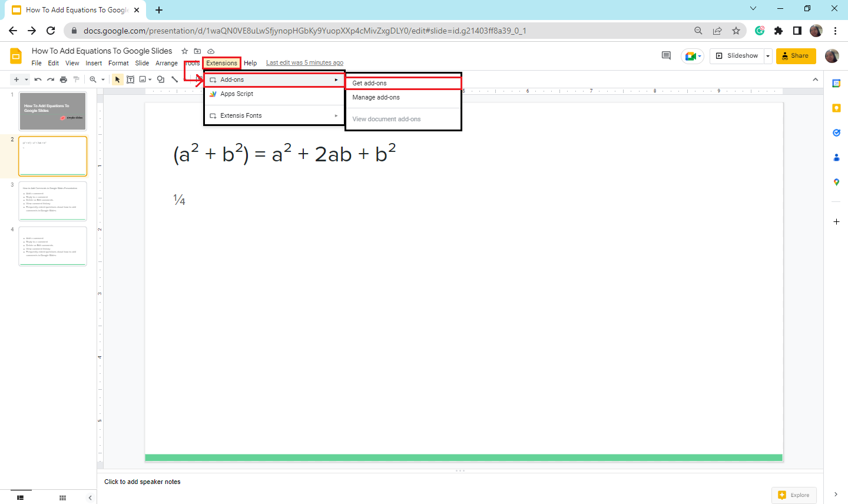Click the yellow Share button

tap(796, 56)
